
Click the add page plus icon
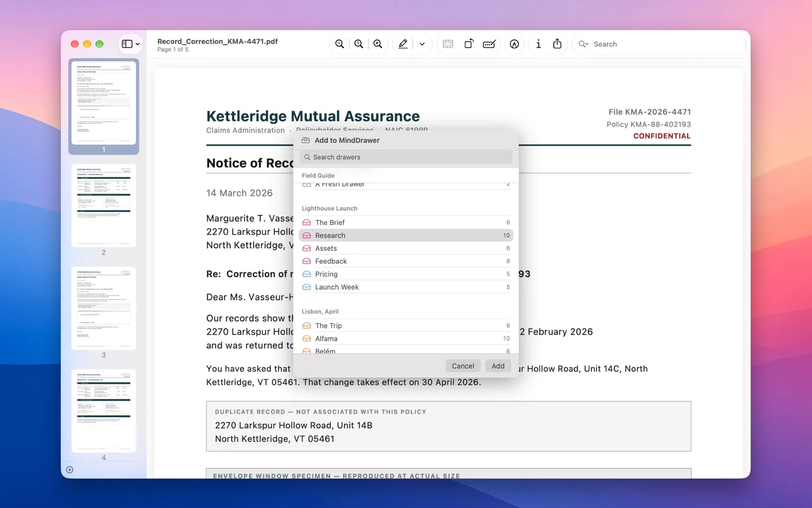[x=70, y=470]
